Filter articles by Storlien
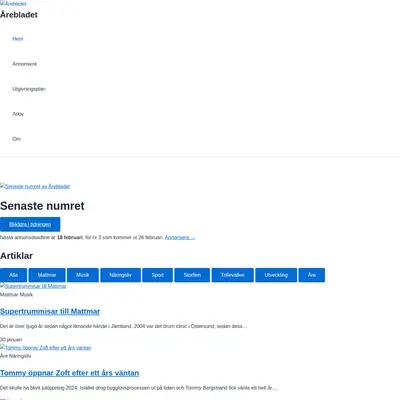400x400 pixels. [192, 275]
